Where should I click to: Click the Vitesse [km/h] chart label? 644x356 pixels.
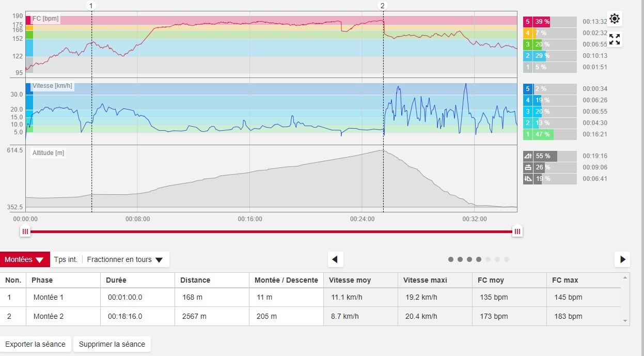pyautogui.click(x=52, y=86)
